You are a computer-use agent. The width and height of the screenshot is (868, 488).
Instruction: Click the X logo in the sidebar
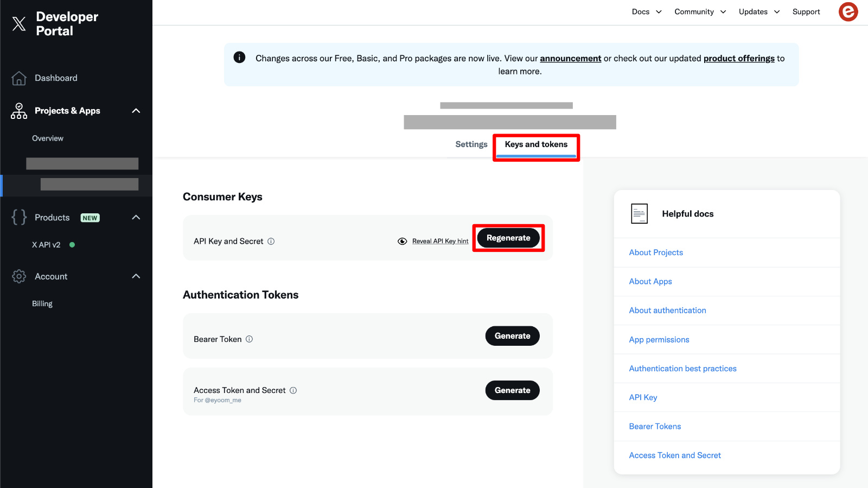coord(19,23)
